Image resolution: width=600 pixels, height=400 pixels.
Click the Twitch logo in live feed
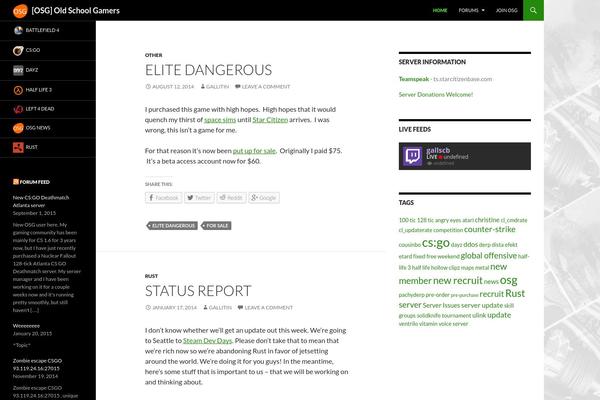[412, 156]
